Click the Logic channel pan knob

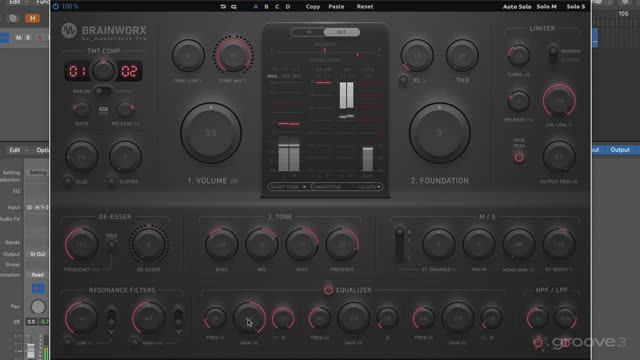38,307
